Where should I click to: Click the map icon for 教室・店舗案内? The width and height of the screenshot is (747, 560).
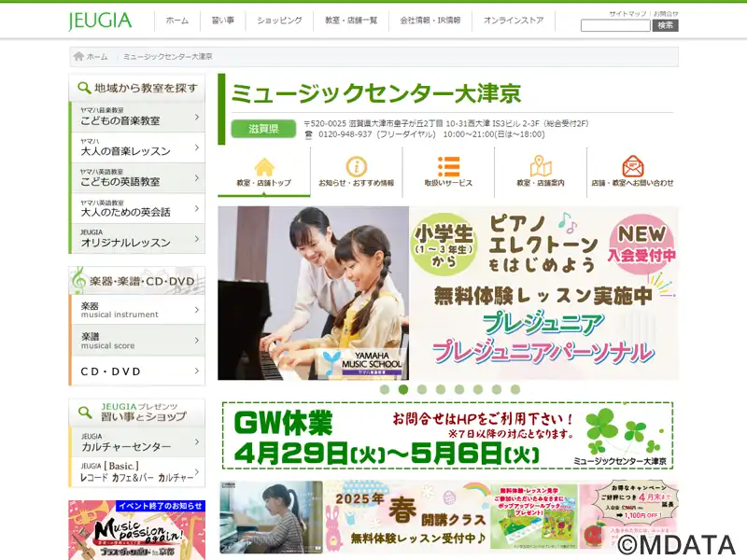(x=541, y=166)
